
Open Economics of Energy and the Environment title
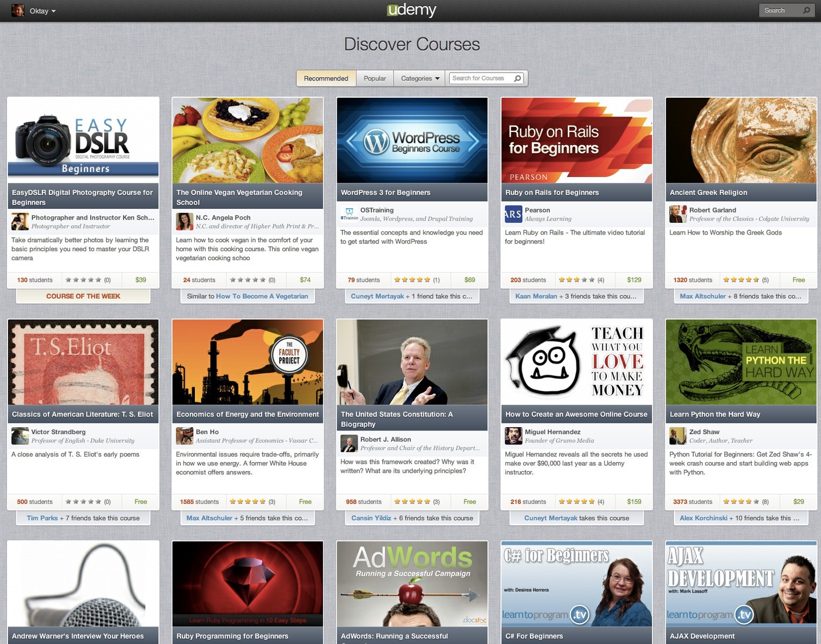point(248,414)
